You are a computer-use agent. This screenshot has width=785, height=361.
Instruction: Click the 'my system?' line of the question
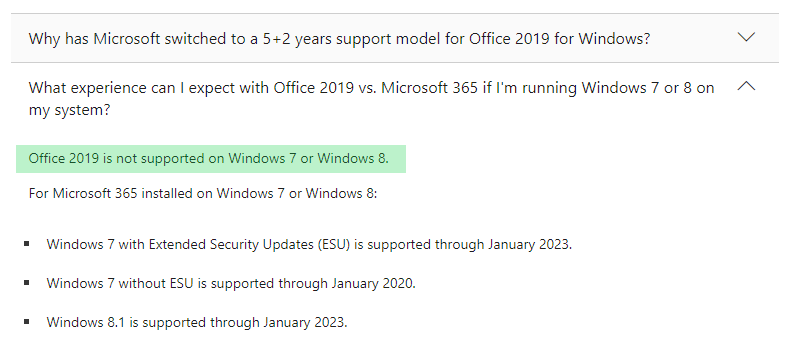tap(69, 110)
